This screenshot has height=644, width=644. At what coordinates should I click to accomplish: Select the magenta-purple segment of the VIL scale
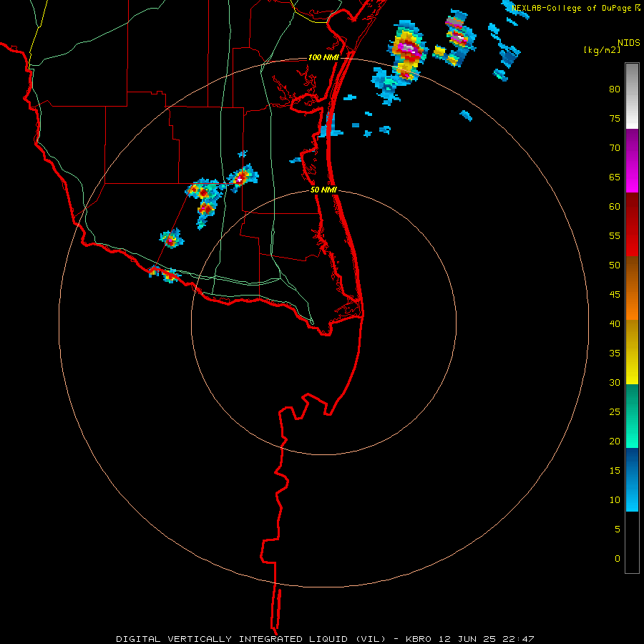(x=632, y=160)
